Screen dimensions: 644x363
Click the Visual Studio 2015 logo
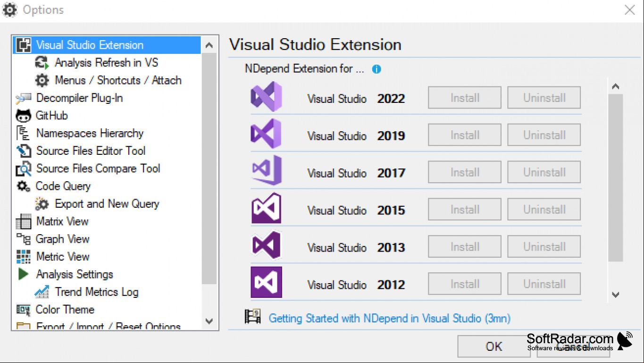266,208
